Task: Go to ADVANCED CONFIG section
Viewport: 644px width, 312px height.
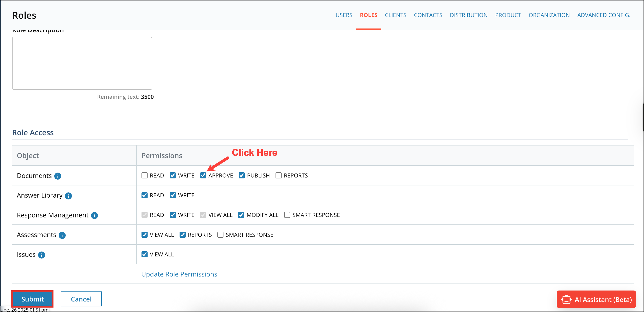Action: pos(604,15)
